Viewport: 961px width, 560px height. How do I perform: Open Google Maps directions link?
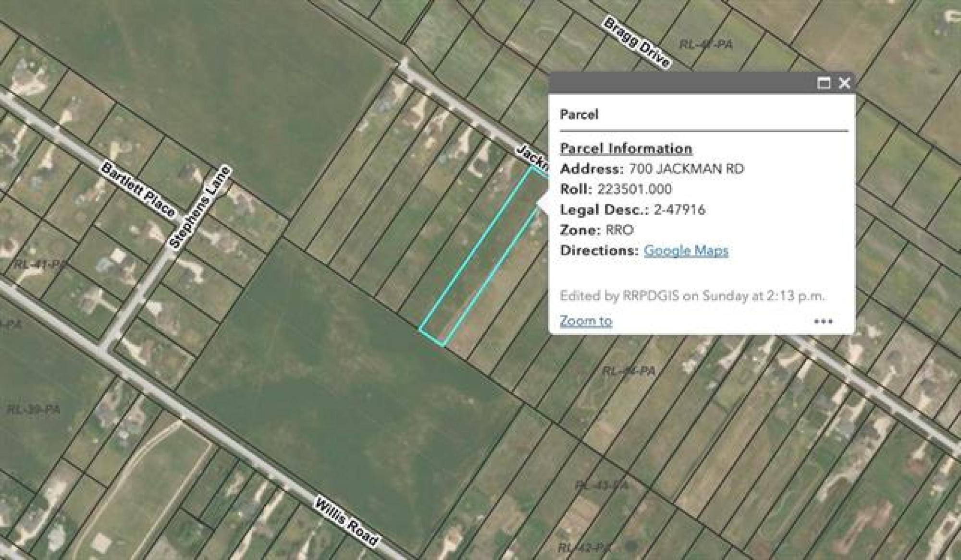686,251
